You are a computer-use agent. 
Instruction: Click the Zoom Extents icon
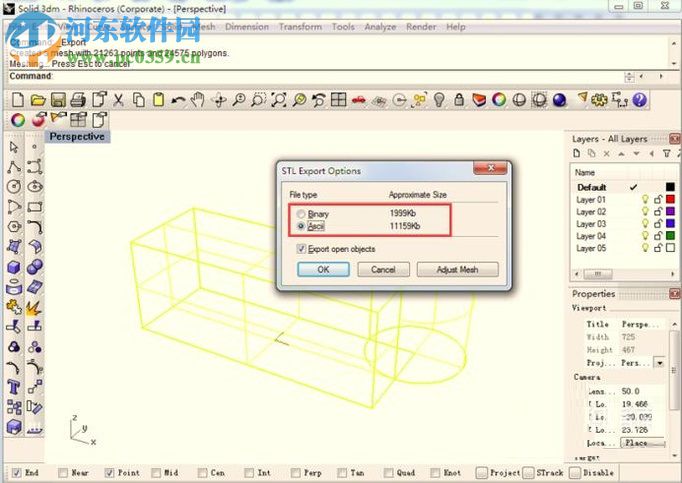click(279, 100)
